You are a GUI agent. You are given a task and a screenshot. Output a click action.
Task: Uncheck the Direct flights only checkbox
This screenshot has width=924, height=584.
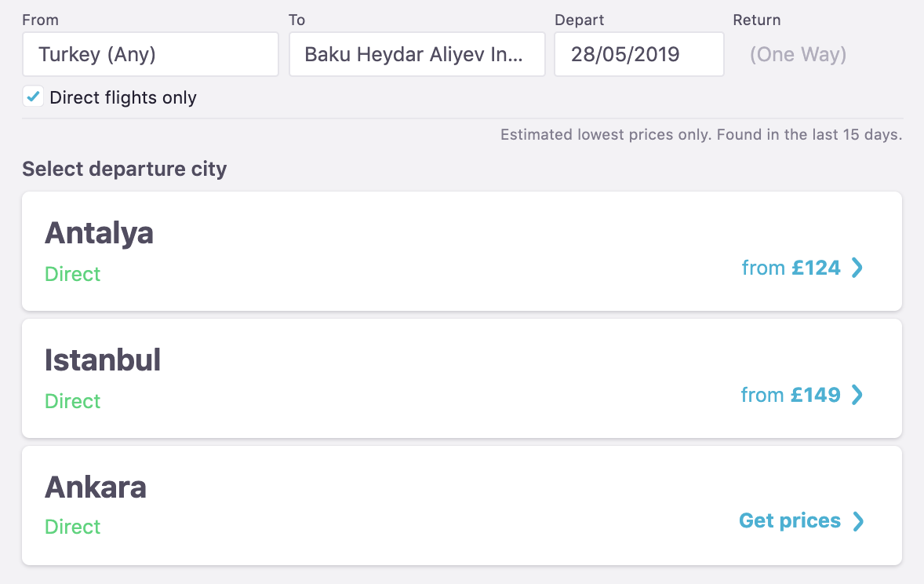coord(33,97)
